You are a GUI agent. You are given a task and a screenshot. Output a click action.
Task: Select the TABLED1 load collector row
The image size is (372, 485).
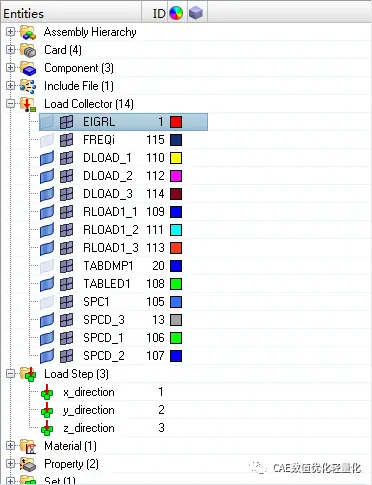[x=123, y=284]
